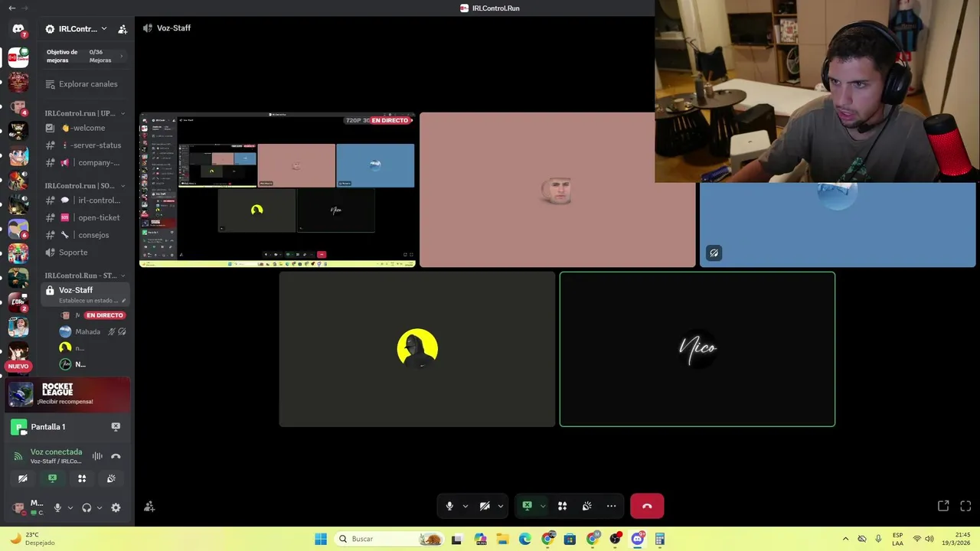The image size is (980, 551).
Task: Open the irl-control chat channel
Action: 84,201
